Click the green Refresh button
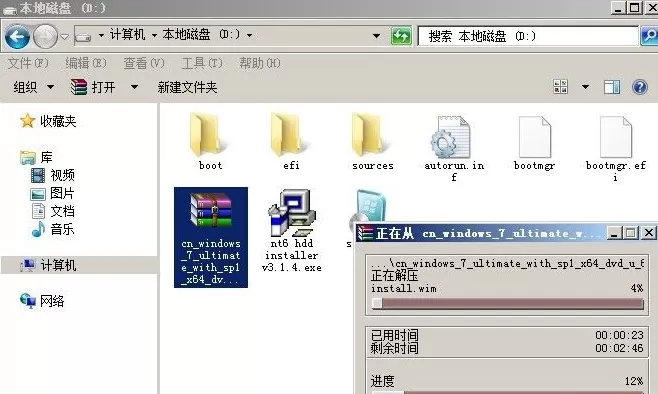The image size is (658, 394). point(401,36)
